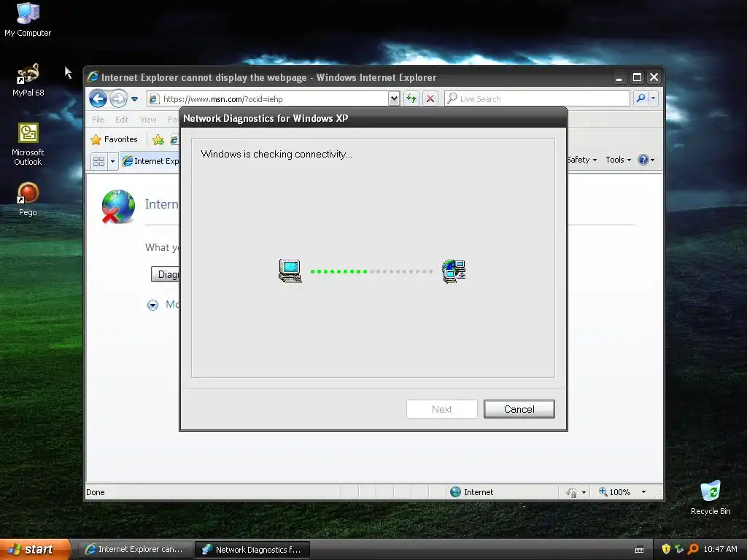This screenshot has width=747, height=560.
Task: Open the MyPal 68 desktop shortcut
Action: pos(28,79)
